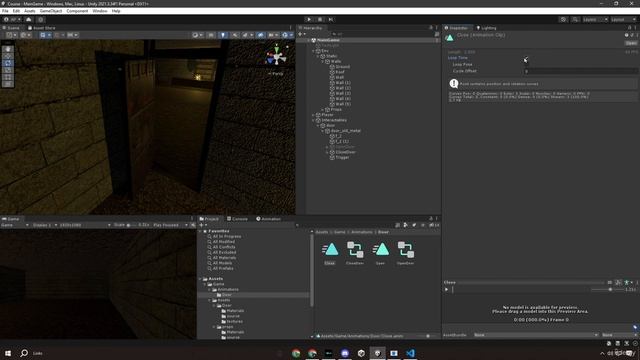Image resolution: width=640 pixels, height=360 pixels.
Task: Switch to the Console tab
Action: pyautogui.click(x=237, y=219)
